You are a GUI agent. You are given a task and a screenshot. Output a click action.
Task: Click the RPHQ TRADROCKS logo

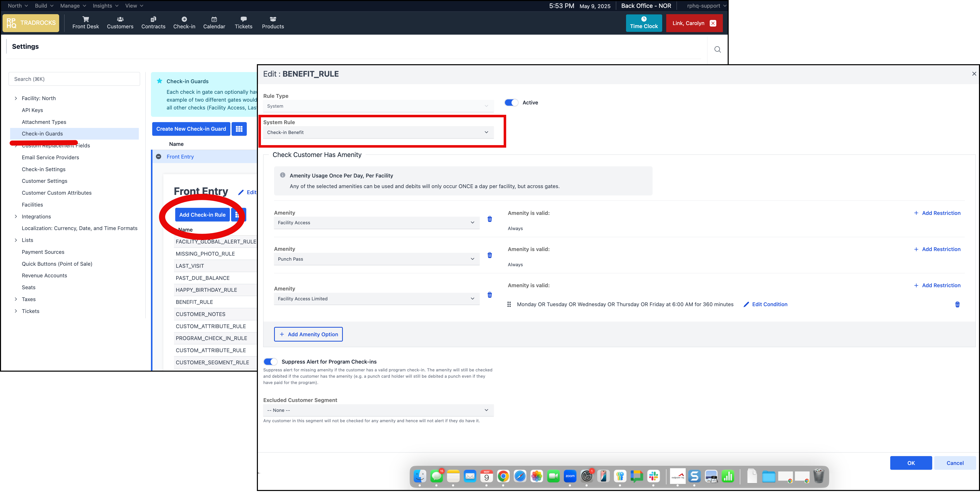coord(31,23)
